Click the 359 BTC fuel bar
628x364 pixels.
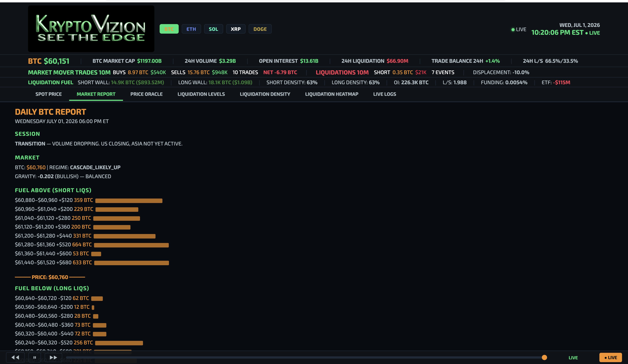click(129, 201)
